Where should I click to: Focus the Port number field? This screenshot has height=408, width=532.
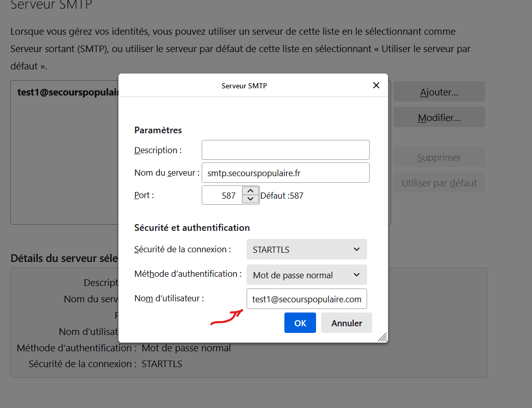[x=222, y=195]
